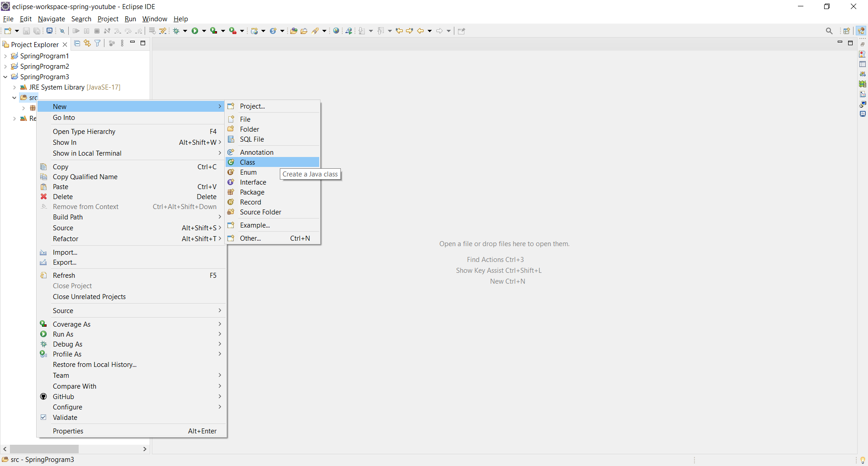Open the Navigate menu in menu bar
The image size is (868, 466).
(52, 19)
